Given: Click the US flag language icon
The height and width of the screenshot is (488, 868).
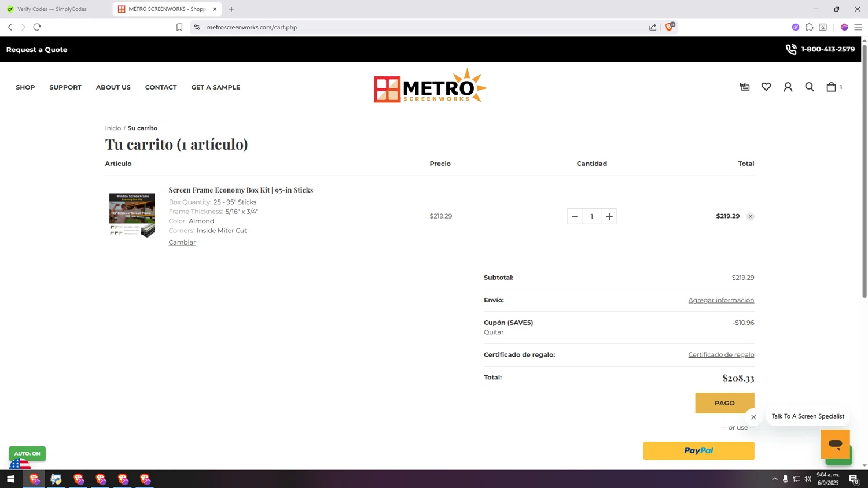Looking at the screenshot, I should [x=20, y=464].
